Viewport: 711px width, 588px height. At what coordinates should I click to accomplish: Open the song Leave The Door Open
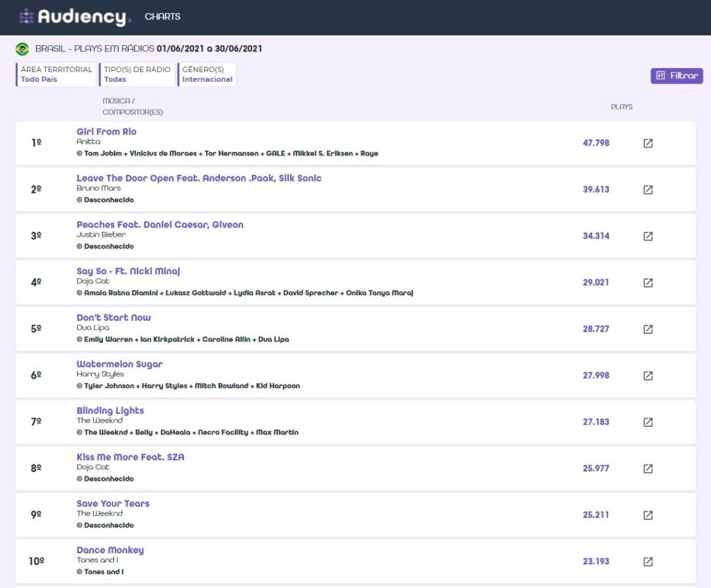tap(199, 178)
